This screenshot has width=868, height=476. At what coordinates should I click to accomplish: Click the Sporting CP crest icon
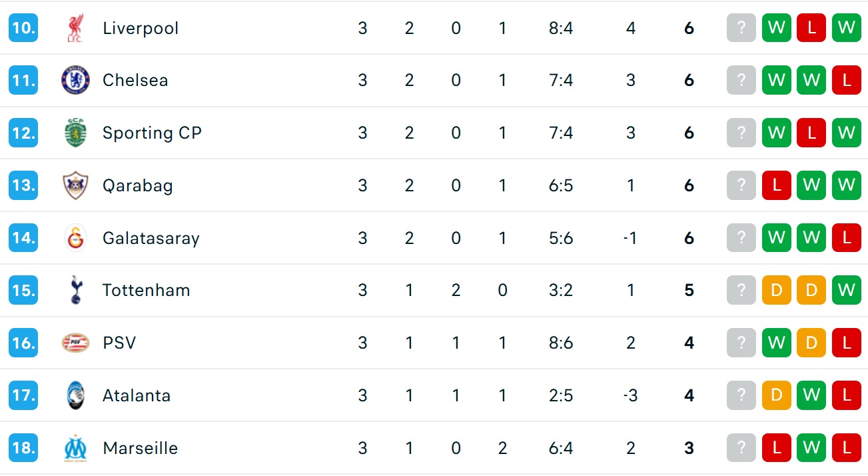(75, 133)
